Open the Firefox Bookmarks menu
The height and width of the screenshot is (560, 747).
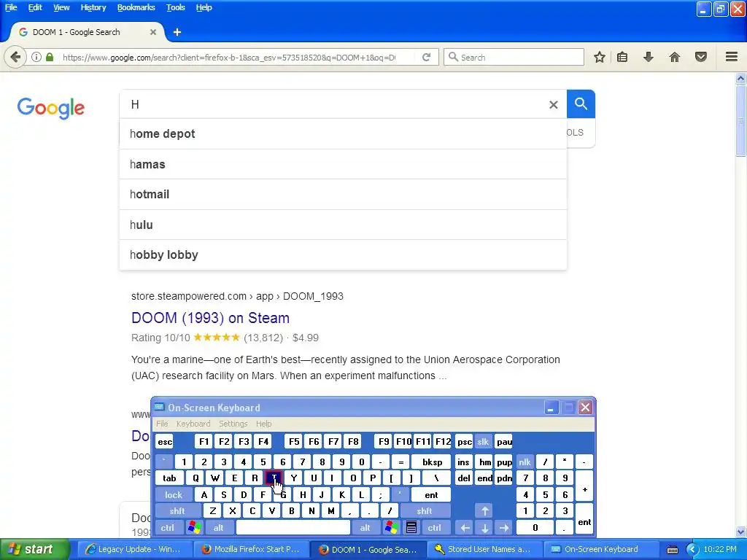tap(136, 7)
